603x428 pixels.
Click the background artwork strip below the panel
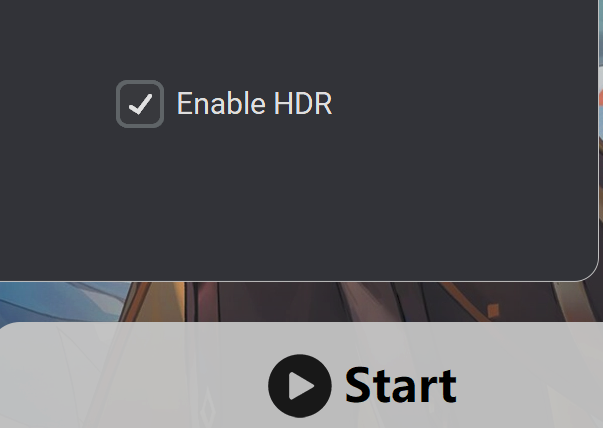[x=302, y=302]
